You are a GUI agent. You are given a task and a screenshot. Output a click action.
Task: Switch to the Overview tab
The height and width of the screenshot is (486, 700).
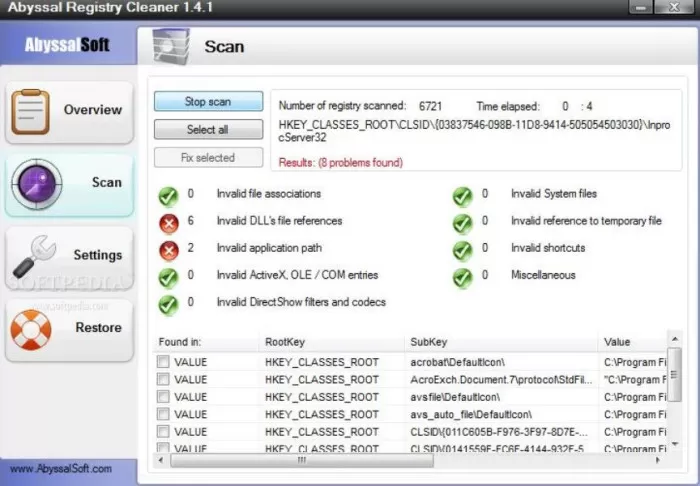69,112
